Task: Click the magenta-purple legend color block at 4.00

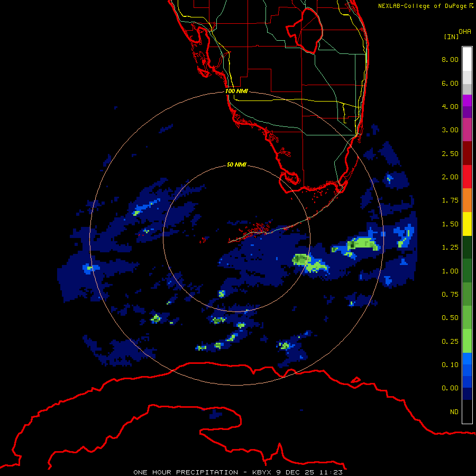Action: [467, 101]
